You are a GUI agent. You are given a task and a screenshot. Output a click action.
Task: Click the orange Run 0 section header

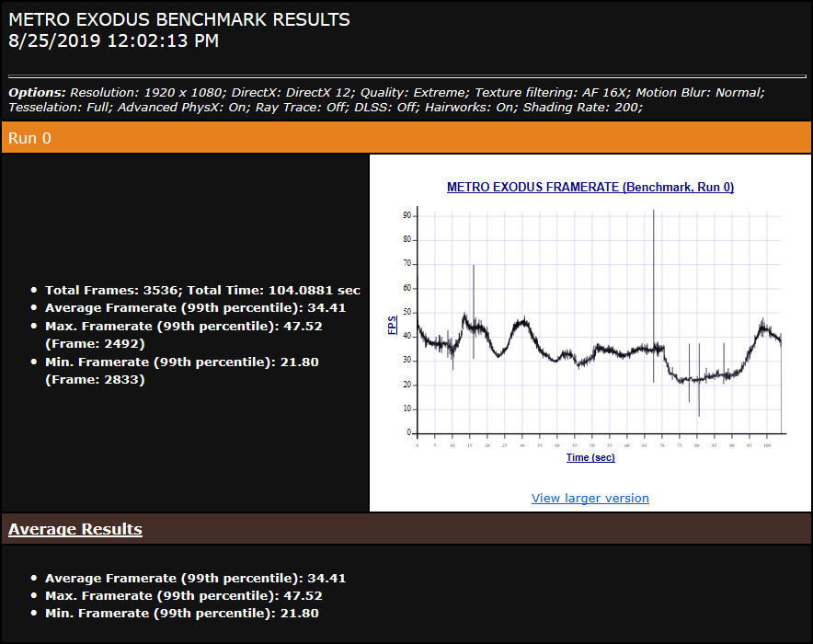(x=406, y=138)
